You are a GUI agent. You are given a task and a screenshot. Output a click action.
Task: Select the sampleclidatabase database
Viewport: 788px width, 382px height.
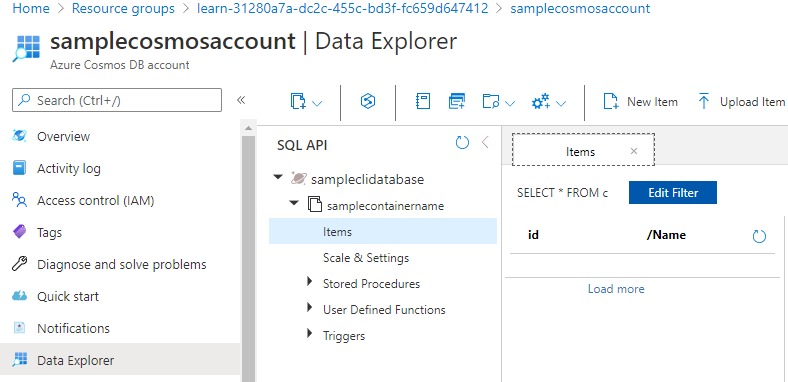coord(367,179)
